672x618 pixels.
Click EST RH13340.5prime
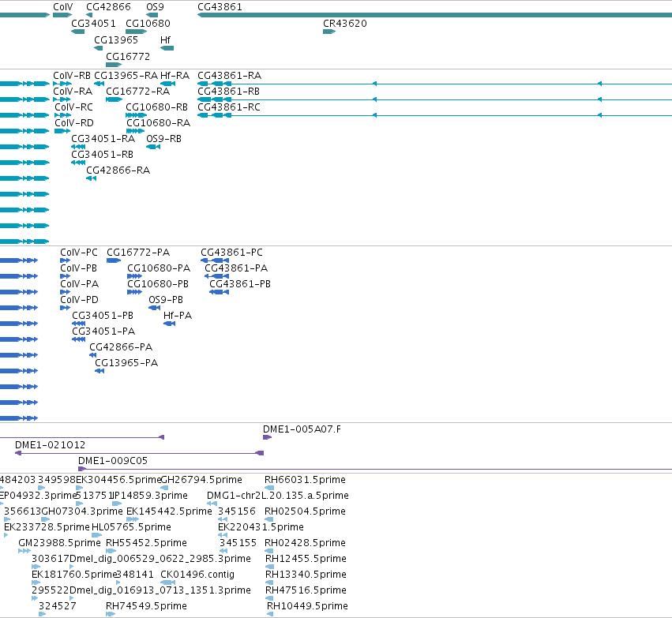click(x=269, y=582)
